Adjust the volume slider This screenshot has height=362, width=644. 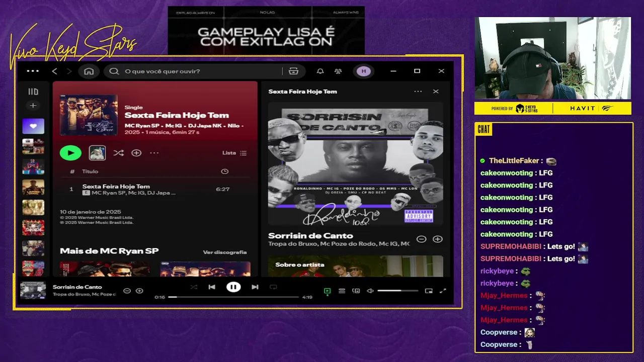tap(398, 291)
